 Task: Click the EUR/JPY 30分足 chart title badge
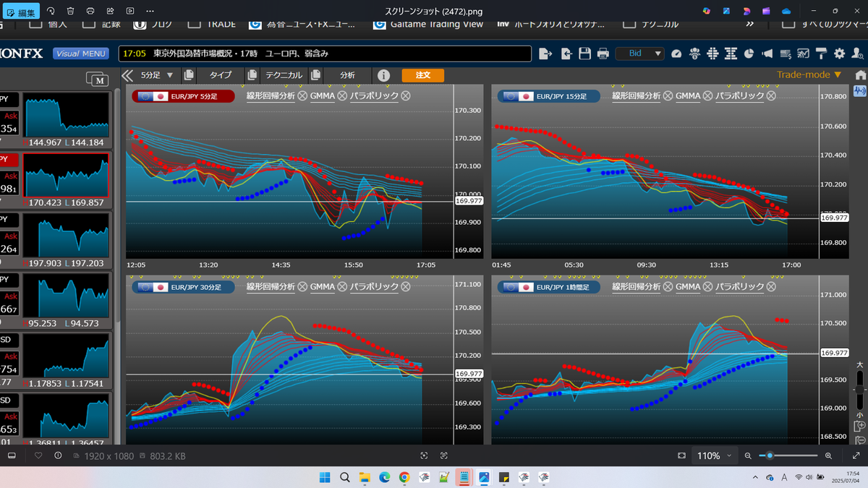point(183,288)
